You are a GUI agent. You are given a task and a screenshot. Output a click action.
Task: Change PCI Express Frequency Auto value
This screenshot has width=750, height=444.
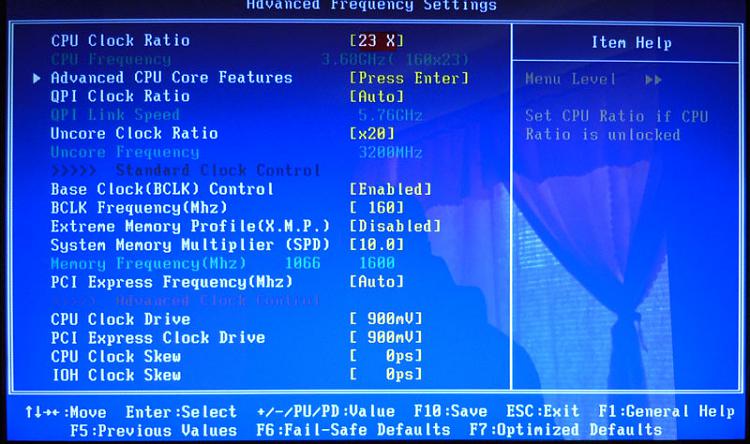point(376,282)
